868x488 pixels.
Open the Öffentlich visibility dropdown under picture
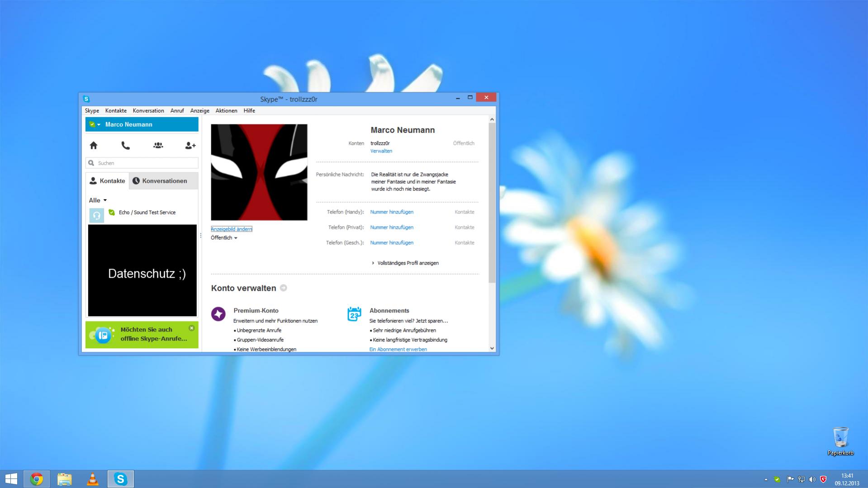click(224, 238)
